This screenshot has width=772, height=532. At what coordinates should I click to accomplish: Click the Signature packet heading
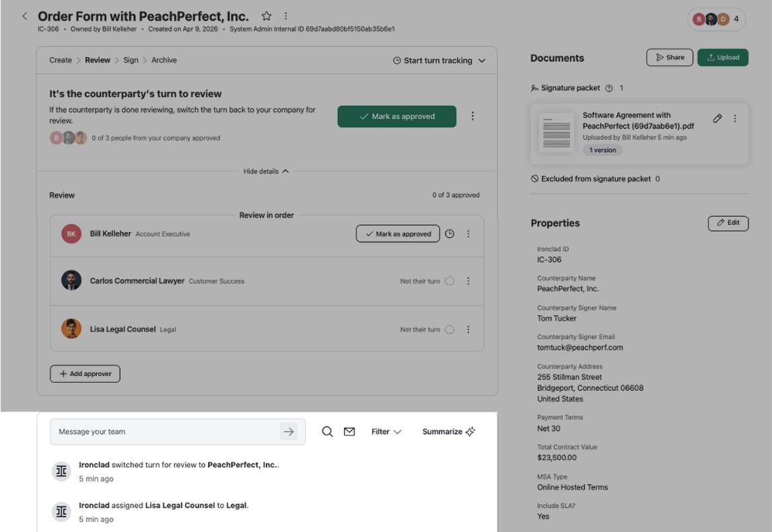pyautogui.click(x=571, y=88)
